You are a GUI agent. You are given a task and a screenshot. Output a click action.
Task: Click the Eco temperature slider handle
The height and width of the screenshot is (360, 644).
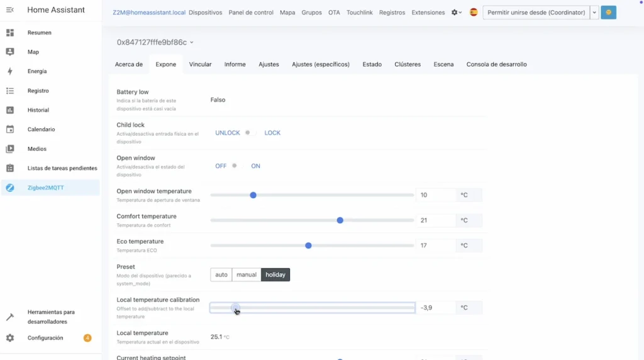pyautogui.click(x=308, y=246)
